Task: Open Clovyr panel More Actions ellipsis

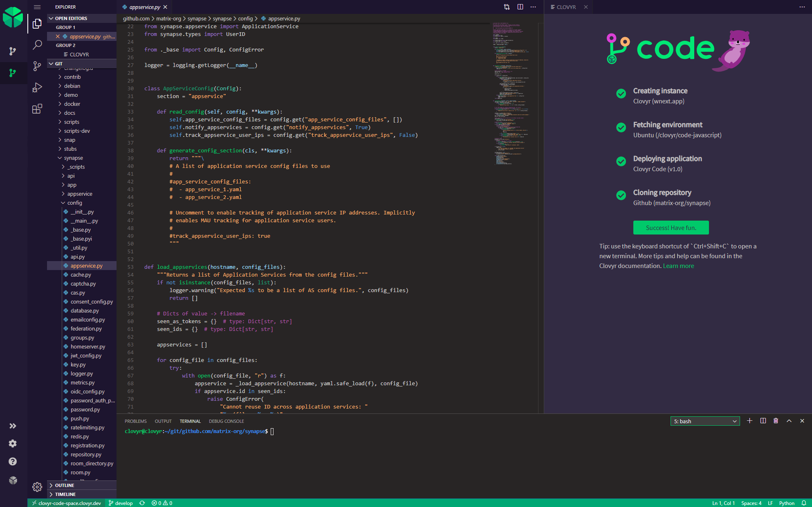Action: point(802,7)
